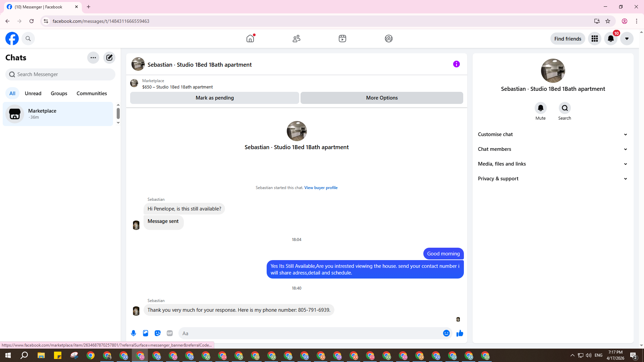This screenshot has width=644, height=362.
Task: Expand Media, files and links section
Action: click(x=552, y=164)
